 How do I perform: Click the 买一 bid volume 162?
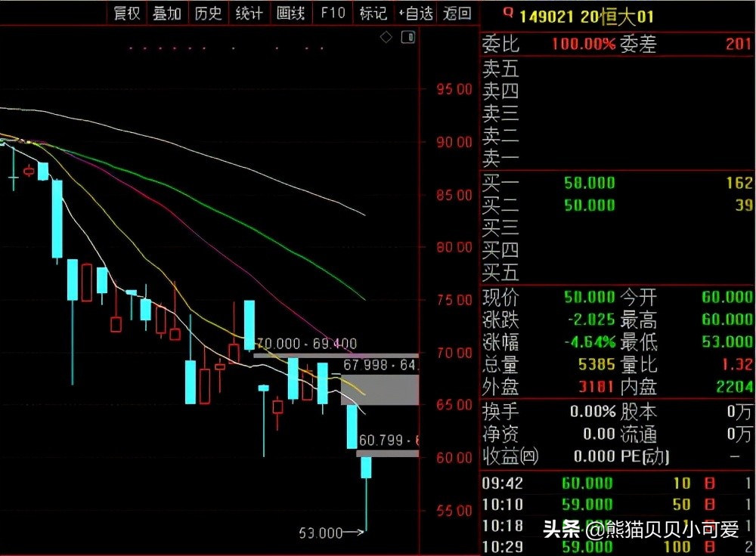[x=739, y=183]
